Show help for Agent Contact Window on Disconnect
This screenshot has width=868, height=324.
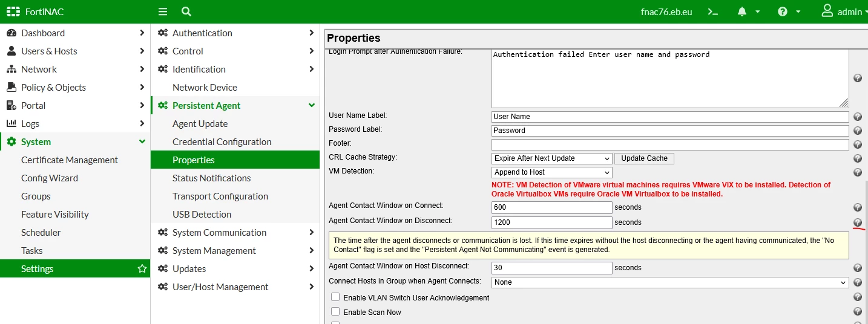click(858, 222)
